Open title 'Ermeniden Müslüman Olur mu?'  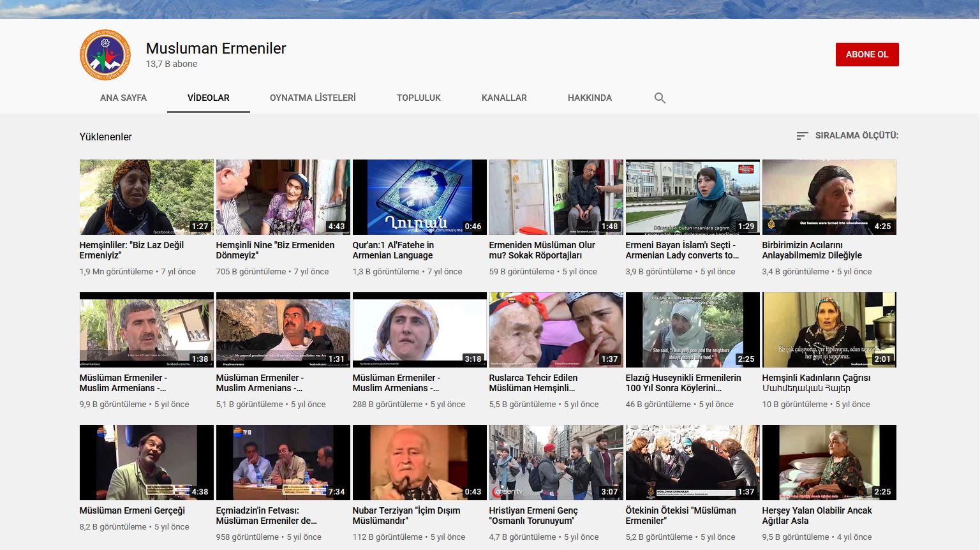pos(542,250)
